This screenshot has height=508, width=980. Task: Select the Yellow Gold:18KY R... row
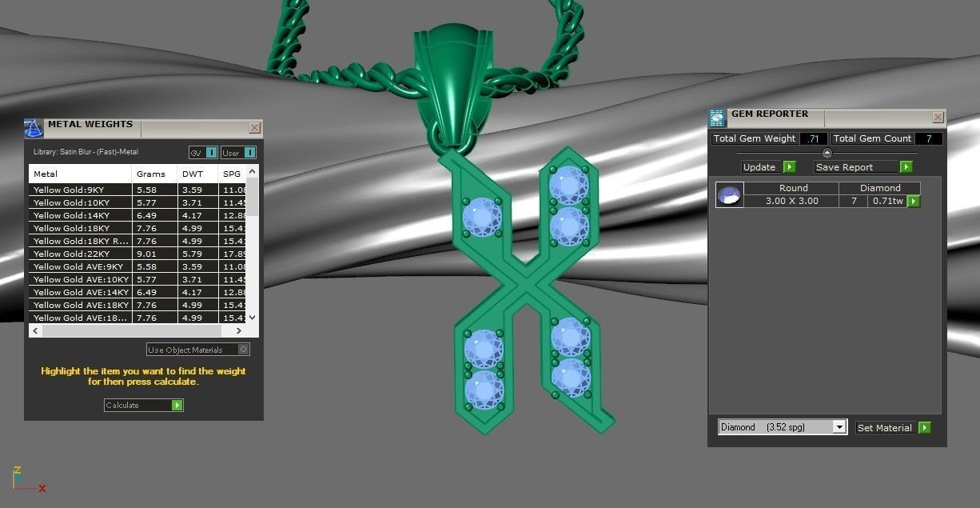tap(137, 241)
